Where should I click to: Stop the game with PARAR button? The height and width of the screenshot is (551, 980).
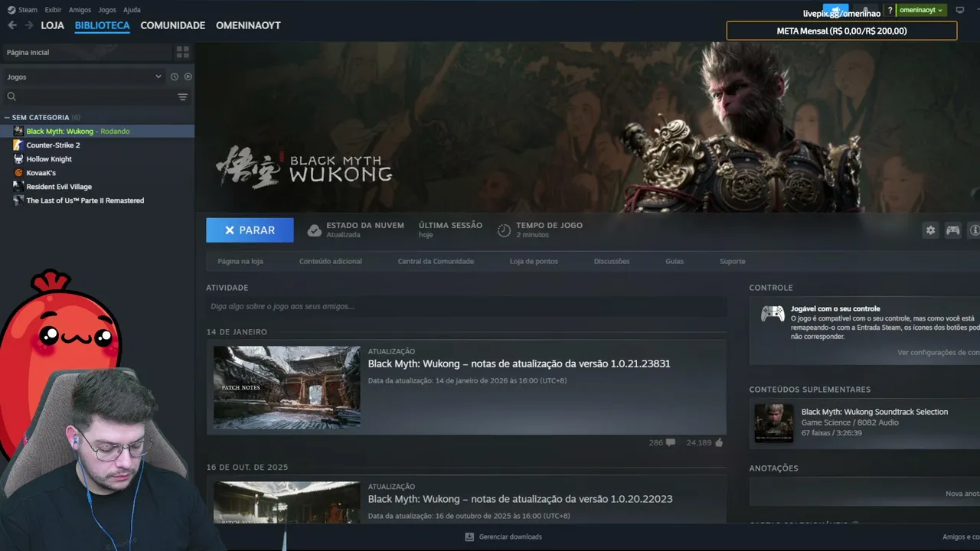coord(250,230)
